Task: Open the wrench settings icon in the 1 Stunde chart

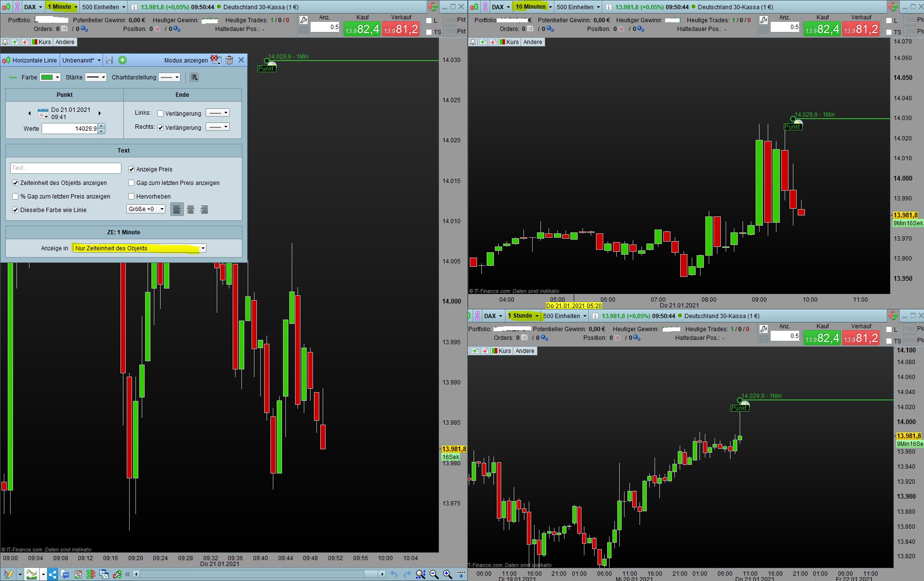Action: (x=763, y=329)
